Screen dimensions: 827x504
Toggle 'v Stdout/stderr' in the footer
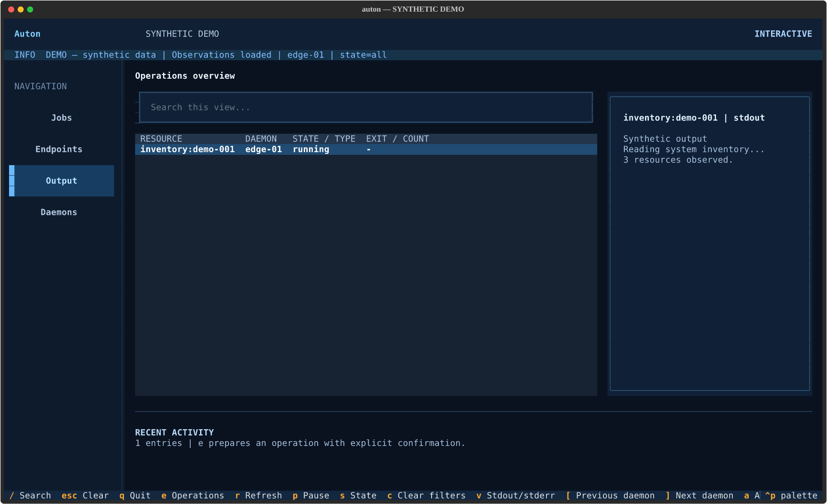tap(515, 495)
